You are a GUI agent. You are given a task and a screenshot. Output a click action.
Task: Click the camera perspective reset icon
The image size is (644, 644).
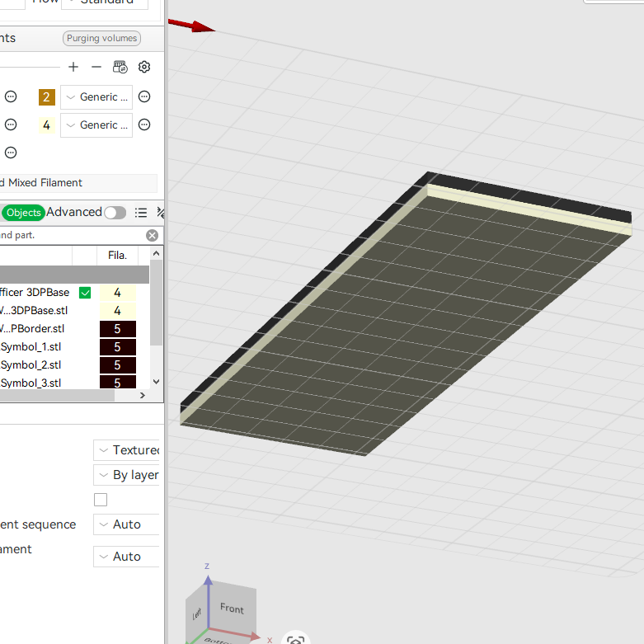click(x=295, y=639)
